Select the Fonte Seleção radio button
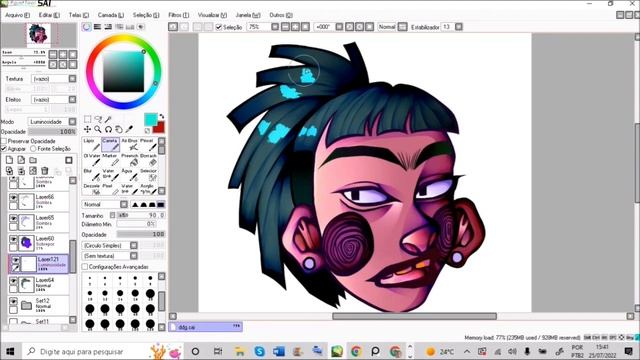Viewport: 640px width, 360px height. pos(33,149)
